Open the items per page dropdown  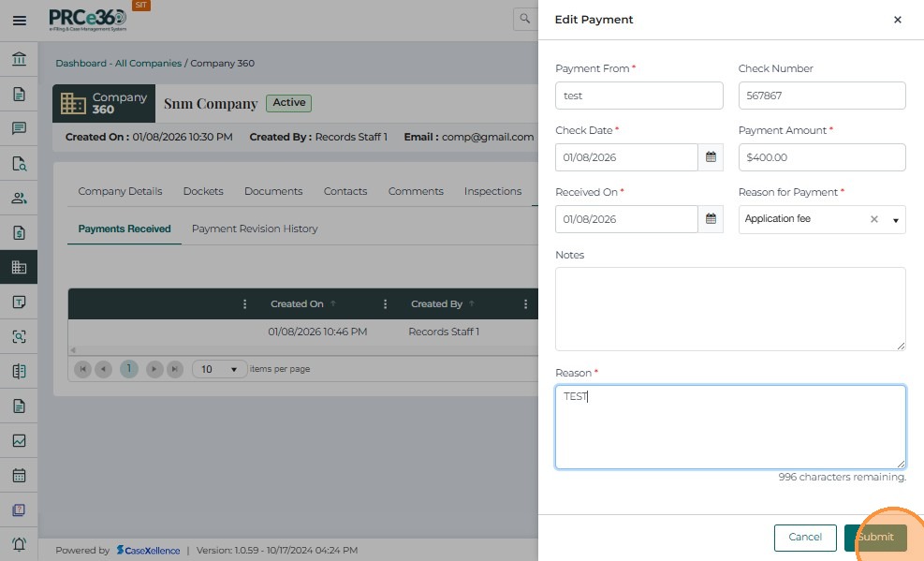pyautogui.click(x=220, y=369)
